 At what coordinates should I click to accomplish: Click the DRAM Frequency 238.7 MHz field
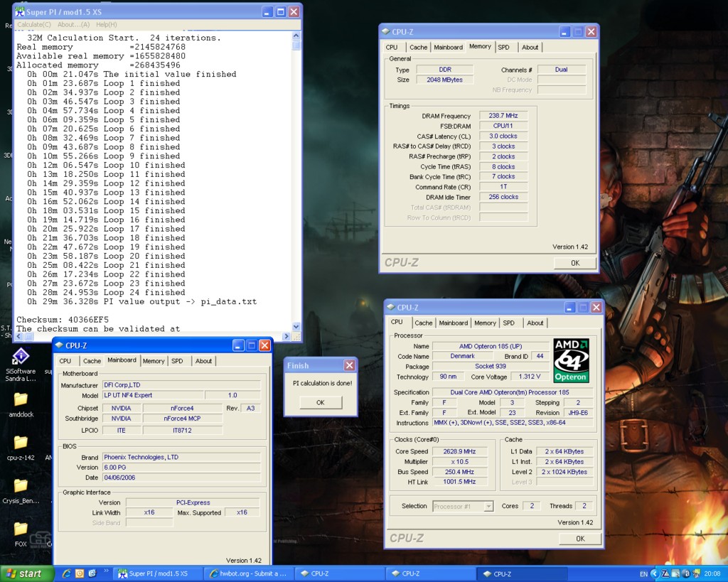503,116
